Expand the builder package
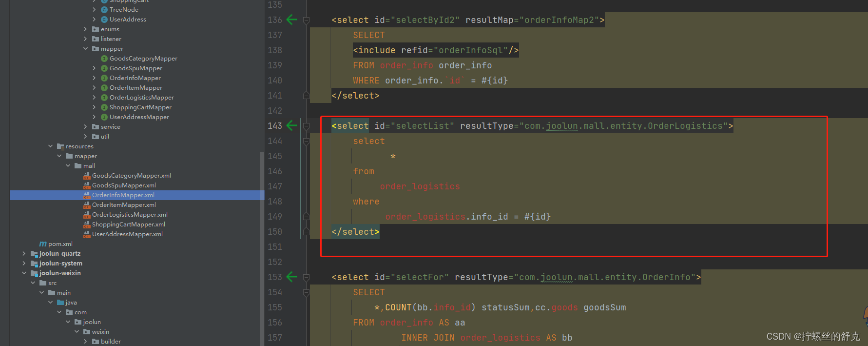Screen dimensions: 868x346 (x=86, y=341)
